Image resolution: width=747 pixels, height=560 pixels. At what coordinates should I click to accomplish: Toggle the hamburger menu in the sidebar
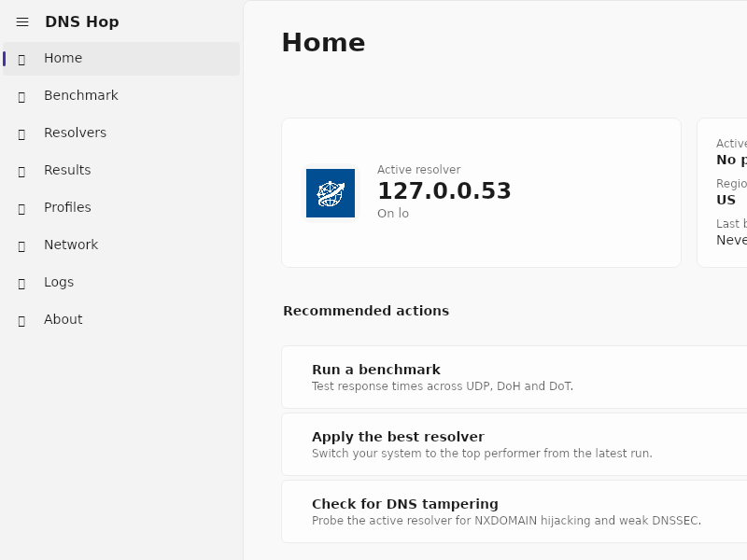[22, 21]
